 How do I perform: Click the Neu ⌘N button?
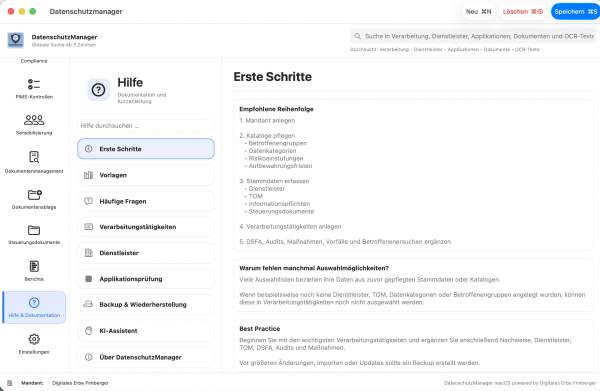tap(478, 11)
